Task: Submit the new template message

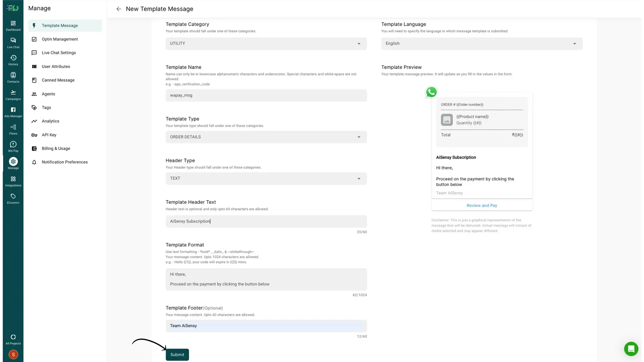Action: point(177,354)
